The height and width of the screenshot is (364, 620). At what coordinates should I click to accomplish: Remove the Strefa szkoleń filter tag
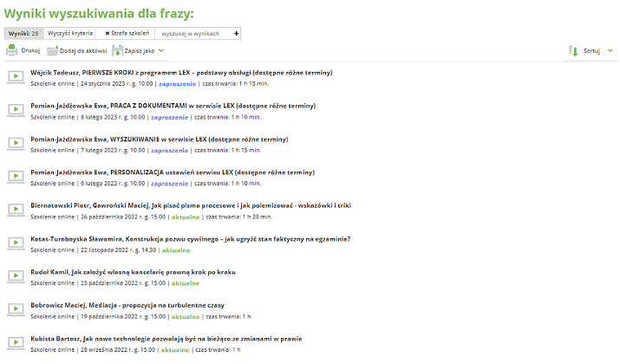pos(108,33)
